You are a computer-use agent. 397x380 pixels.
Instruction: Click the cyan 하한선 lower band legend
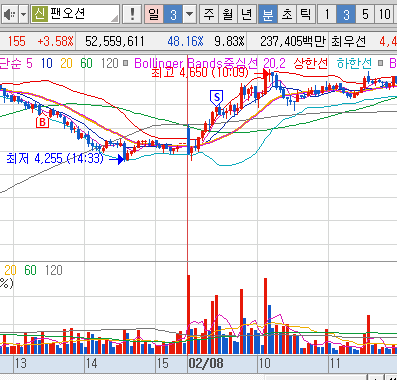[354, 63]
